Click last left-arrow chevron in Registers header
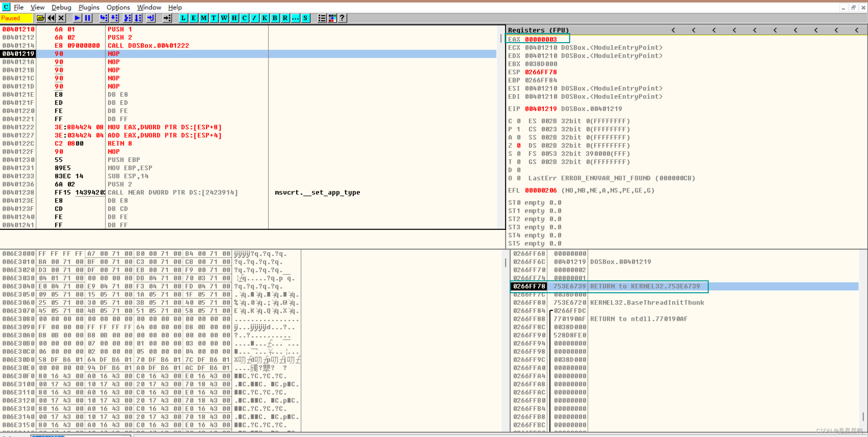868x437 pixels. 856,30
